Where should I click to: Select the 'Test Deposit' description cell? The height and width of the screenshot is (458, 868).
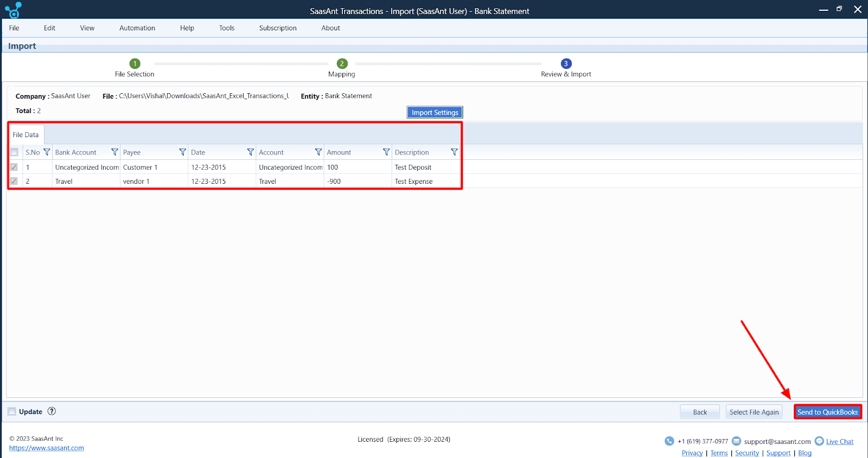(x=426, y=167)
